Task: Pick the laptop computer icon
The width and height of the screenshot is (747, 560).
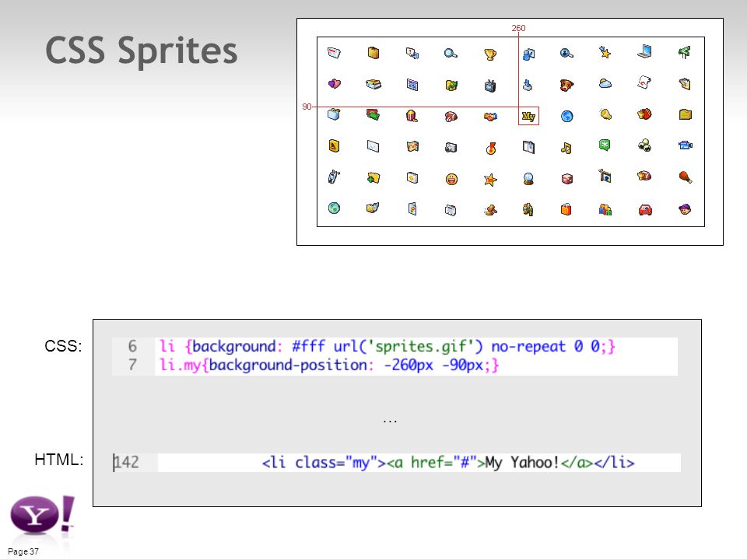Action: pyautogui.click(x=644, y=51)
